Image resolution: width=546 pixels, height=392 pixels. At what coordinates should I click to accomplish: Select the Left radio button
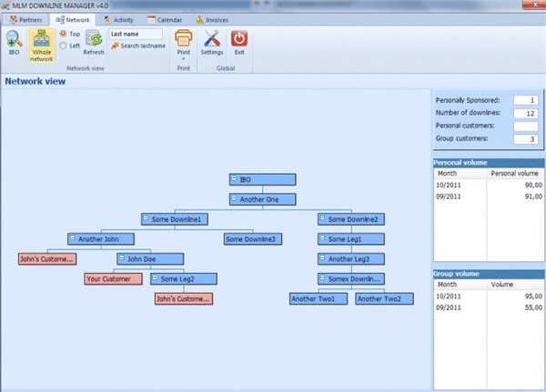[x=63, y=45]
